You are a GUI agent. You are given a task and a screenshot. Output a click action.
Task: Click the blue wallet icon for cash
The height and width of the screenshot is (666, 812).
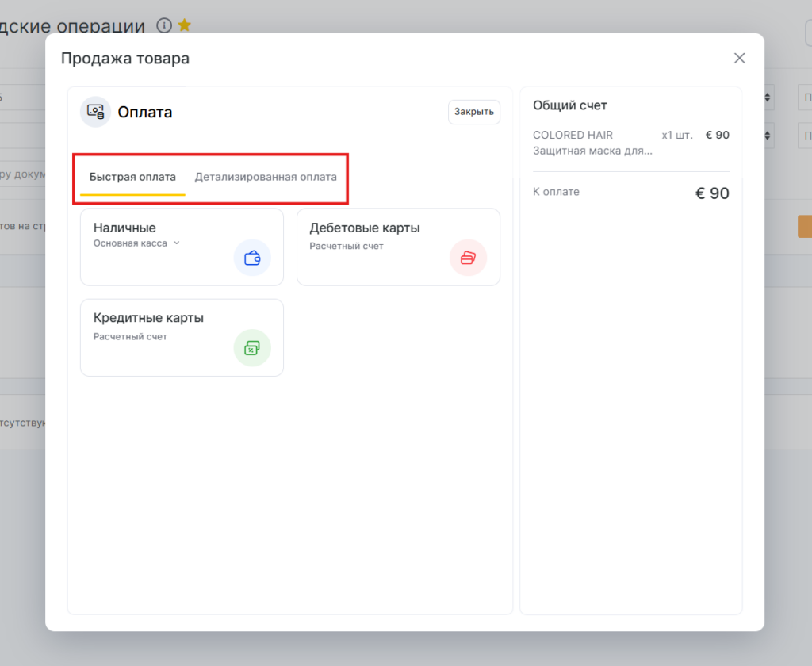pyautogui.click(x=252, y=258)
